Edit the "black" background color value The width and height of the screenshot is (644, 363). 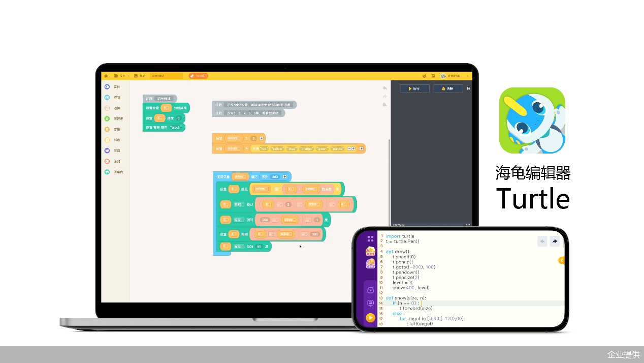pos(176,127)
